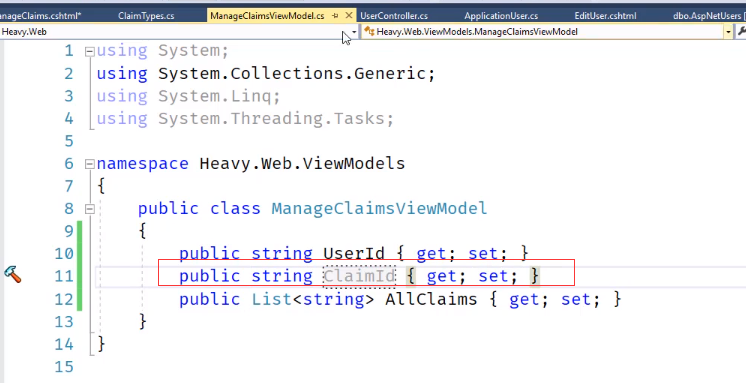This screenshot has height=383, width=746.
Task: Switch to the ClaimTypes.cs tab
Action: point(146,16)
